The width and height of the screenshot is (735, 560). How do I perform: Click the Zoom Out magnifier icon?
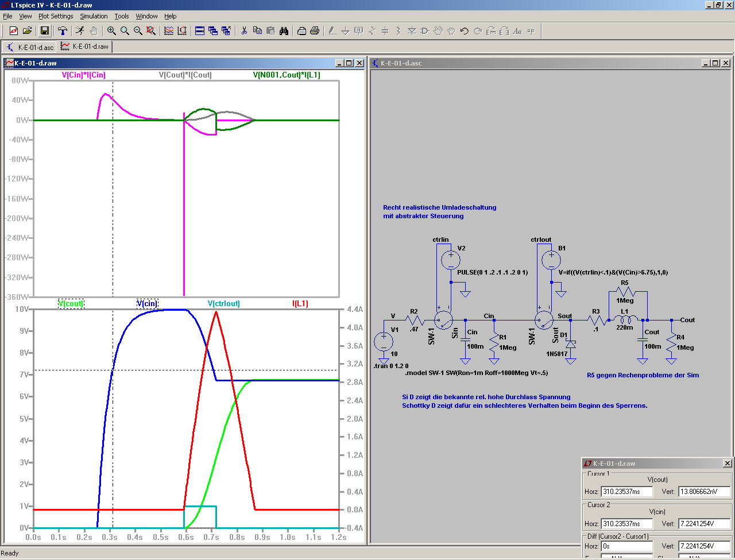tap(138, 31)
